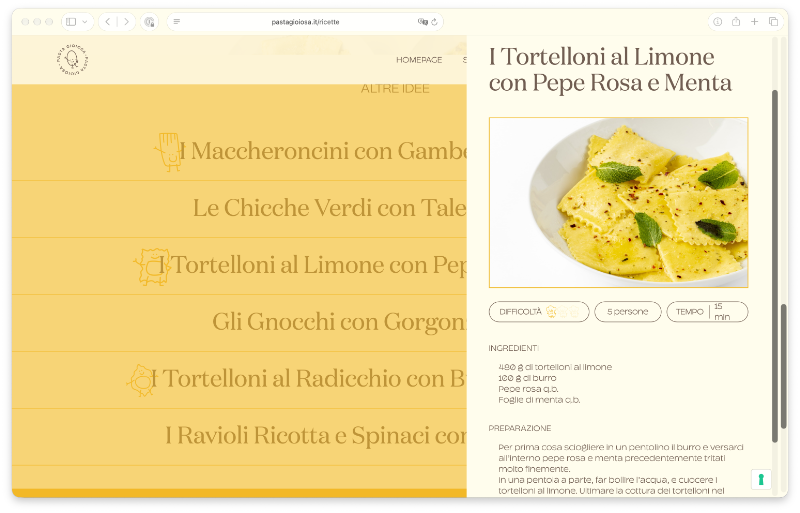Show the tab overview icon

tap(773, 21)
